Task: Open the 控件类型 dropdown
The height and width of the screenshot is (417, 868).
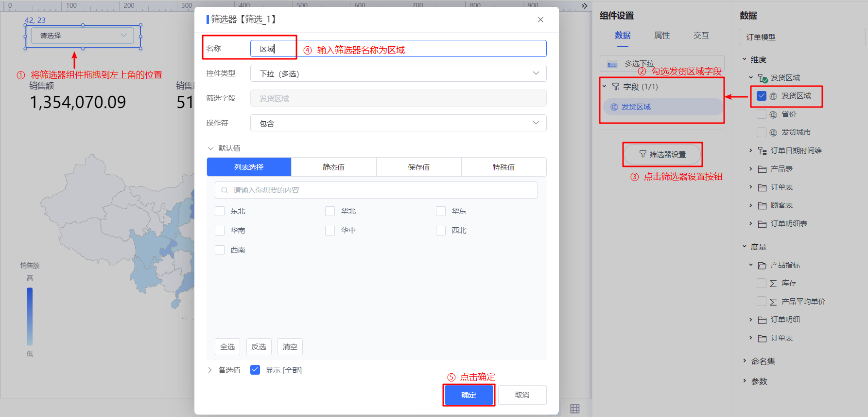Action: [399, 73]
